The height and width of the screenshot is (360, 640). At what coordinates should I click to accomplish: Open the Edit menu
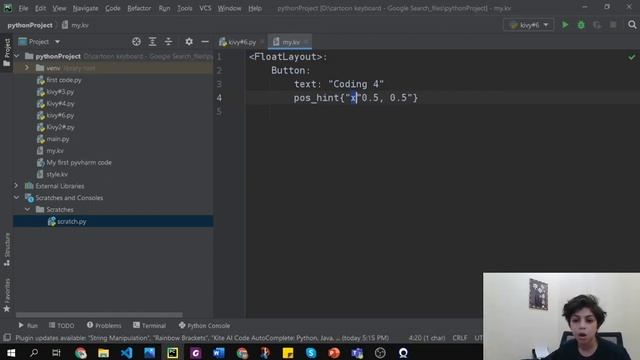coord(40,8)
